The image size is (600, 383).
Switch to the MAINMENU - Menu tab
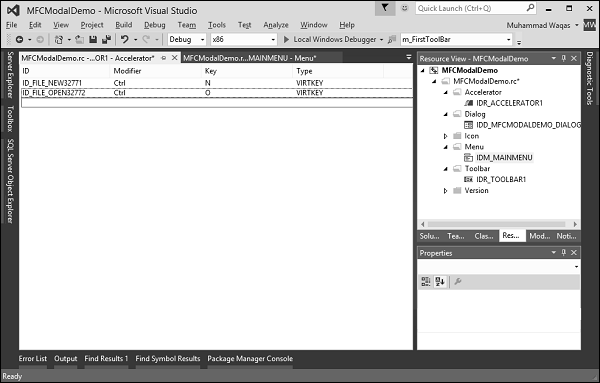point(249,58)
